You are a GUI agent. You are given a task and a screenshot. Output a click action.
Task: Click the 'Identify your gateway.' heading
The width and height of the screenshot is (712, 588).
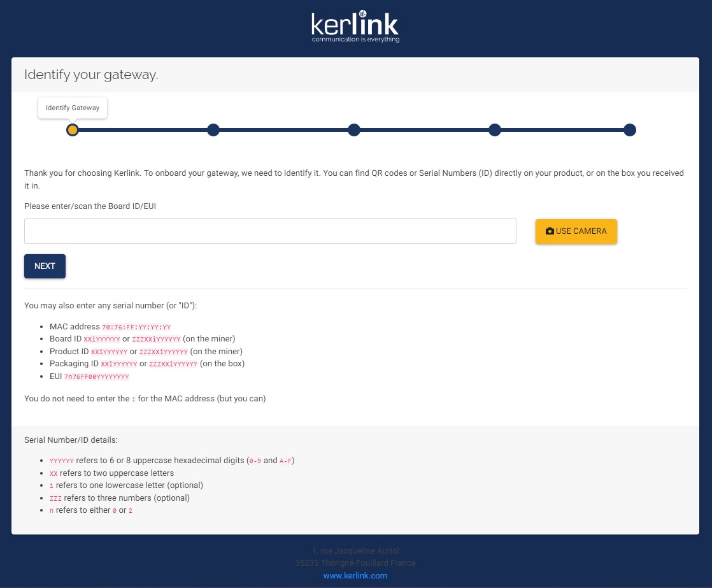[x=91, y=75]
